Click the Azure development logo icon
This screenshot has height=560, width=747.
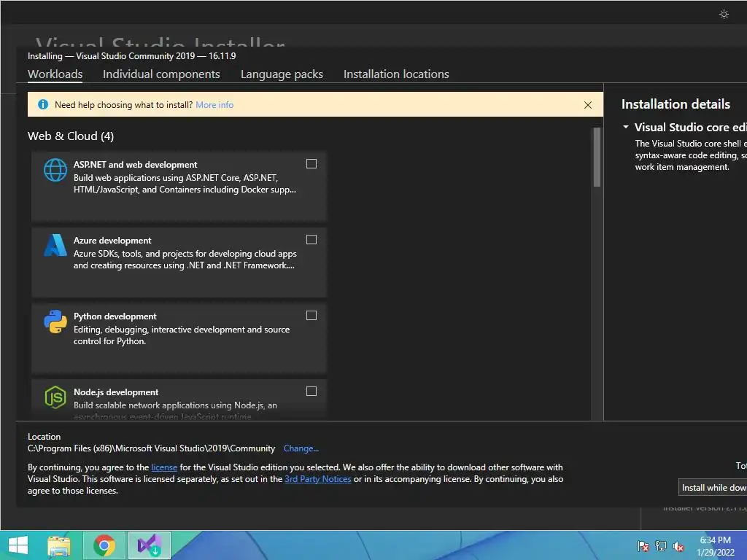(55, 245)
